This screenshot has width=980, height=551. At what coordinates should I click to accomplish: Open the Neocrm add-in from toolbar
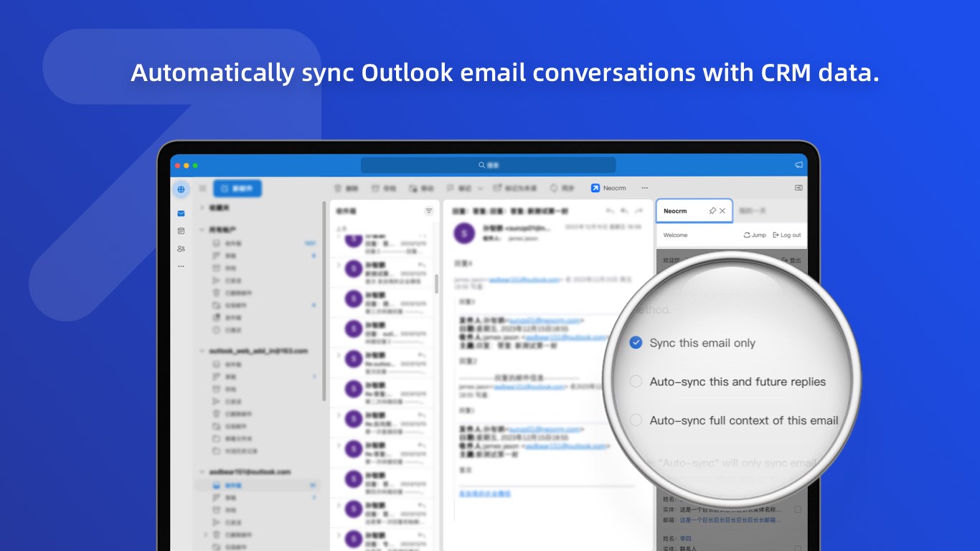point(608,188)
